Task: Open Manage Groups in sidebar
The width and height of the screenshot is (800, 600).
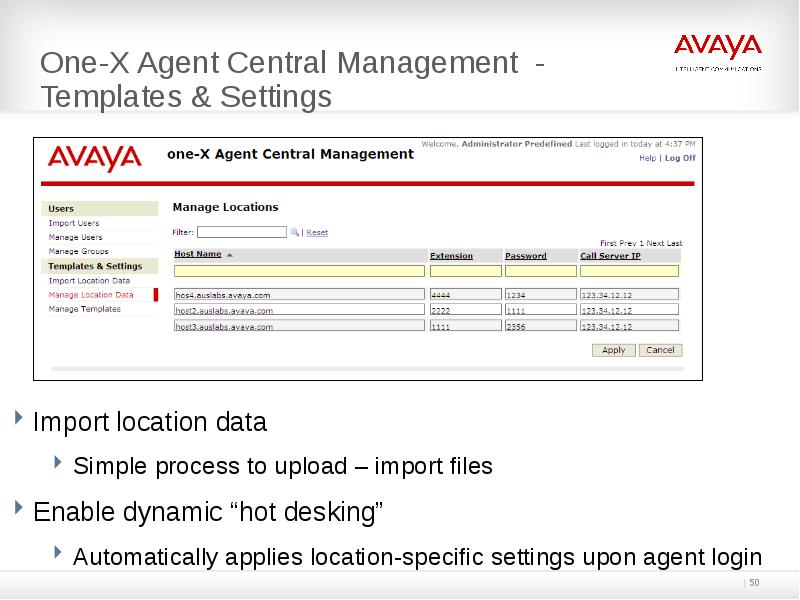Action: pos(79,251)
